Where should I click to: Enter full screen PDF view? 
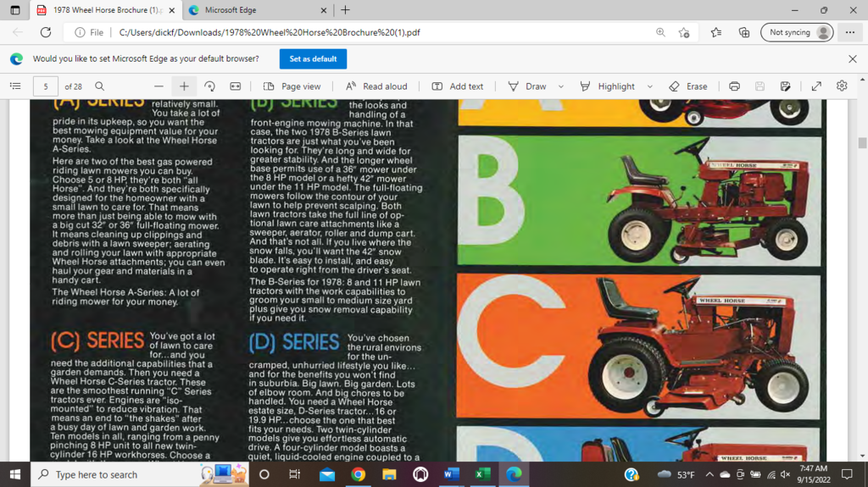816,86
